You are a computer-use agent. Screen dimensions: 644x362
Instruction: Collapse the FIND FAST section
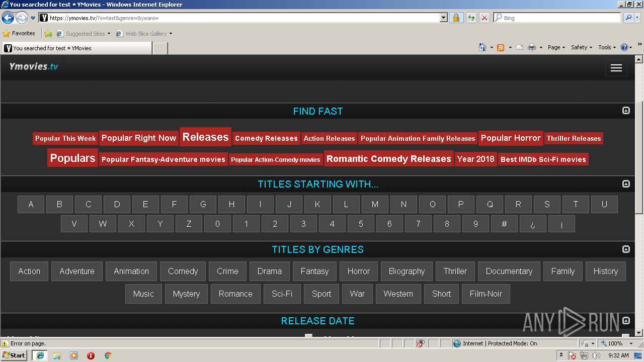click(626, 111)
